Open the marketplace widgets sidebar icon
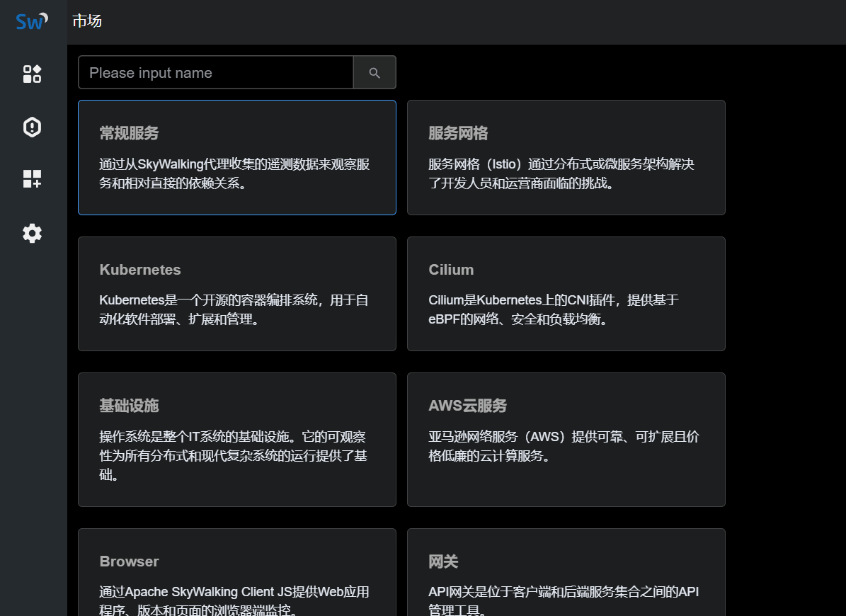 (33, 74)
